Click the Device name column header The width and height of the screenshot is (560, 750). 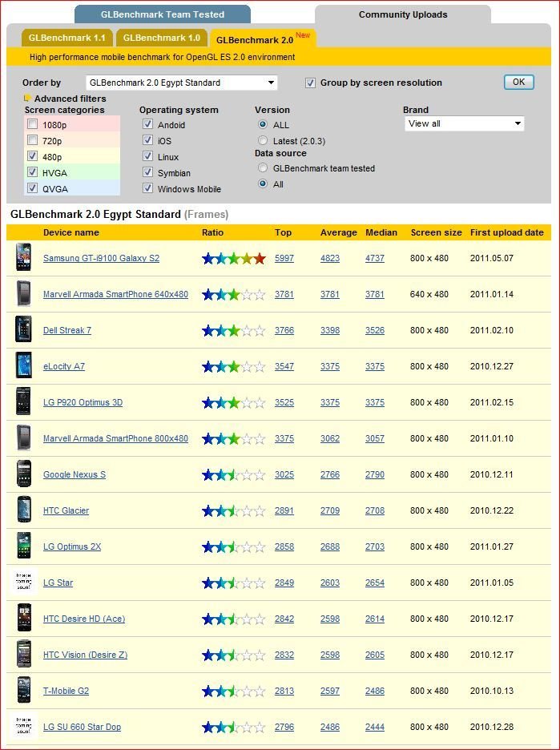tap(71, 232)
